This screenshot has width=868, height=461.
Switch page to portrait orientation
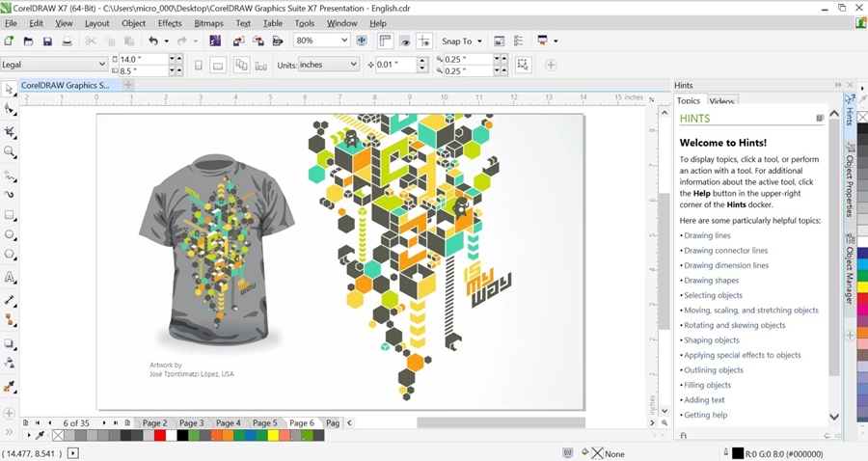(199, 65)
